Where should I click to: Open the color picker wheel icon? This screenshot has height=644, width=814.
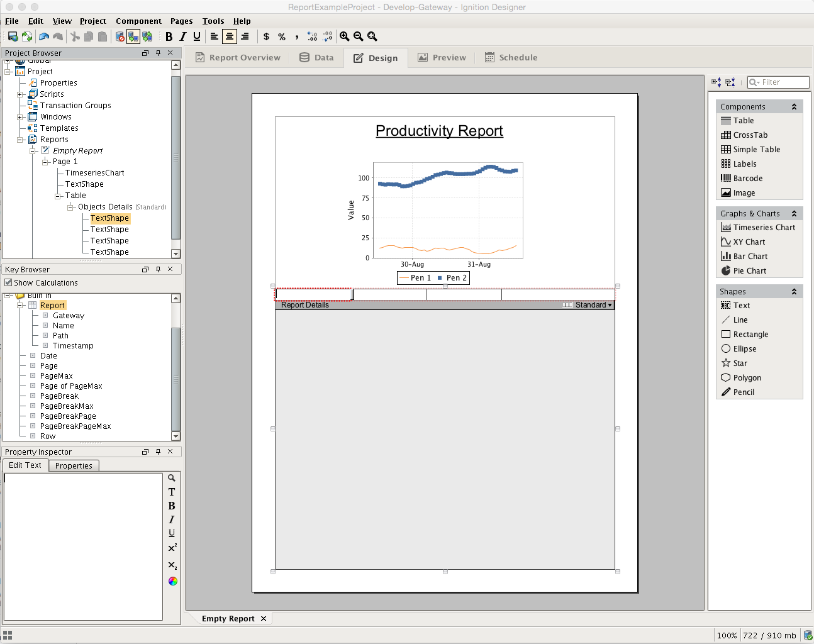pos(172,581)
